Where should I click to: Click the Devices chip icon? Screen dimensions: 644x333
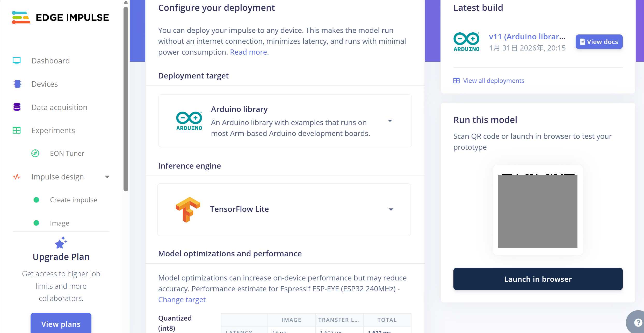[x=17, y=84]
